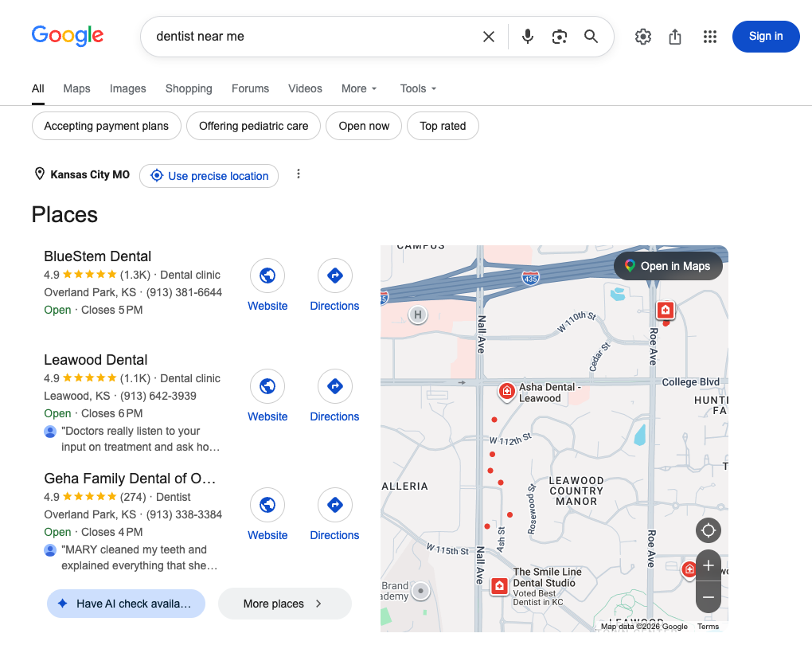Start voice search with the microphone icon

pyautogui.click(x=527, y=37)
